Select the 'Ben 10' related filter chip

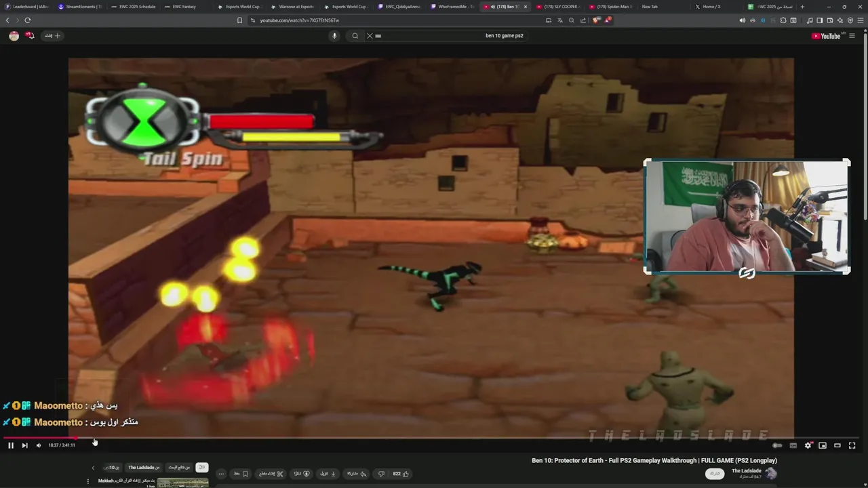113,467
